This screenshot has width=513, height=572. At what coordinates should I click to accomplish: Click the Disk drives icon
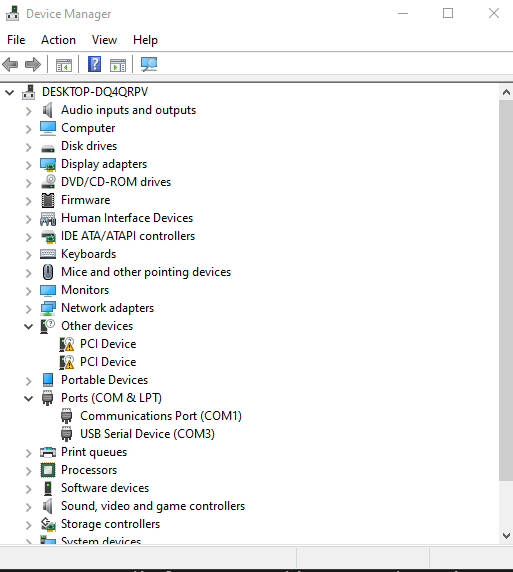point(48,148)
